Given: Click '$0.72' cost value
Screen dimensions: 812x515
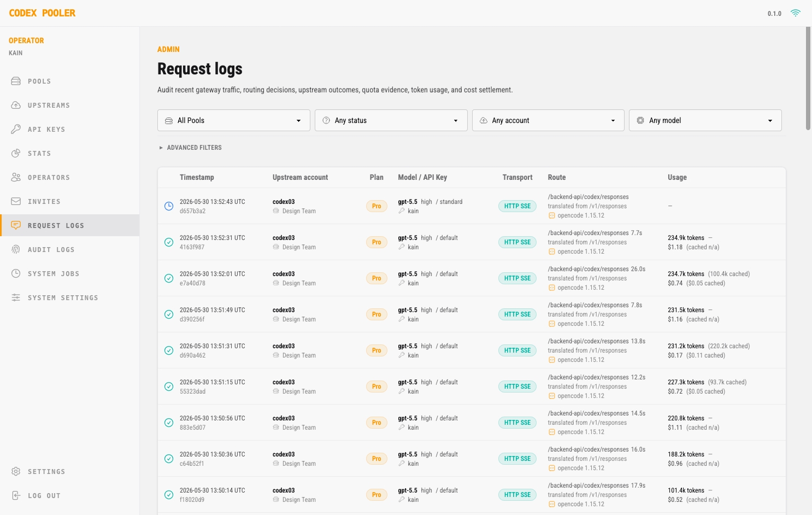Looking at the screenshot, I should (675, 391).
